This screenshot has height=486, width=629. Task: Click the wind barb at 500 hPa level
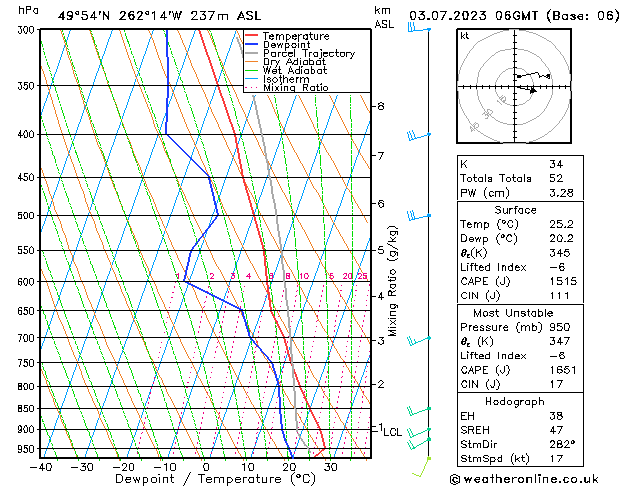coord(419,216)
